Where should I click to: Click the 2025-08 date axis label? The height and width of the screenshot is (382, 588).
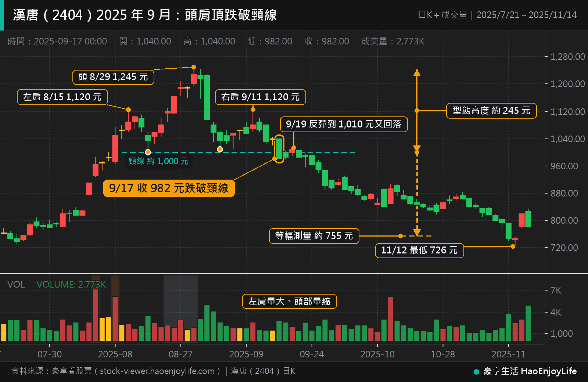click(115, 354)
